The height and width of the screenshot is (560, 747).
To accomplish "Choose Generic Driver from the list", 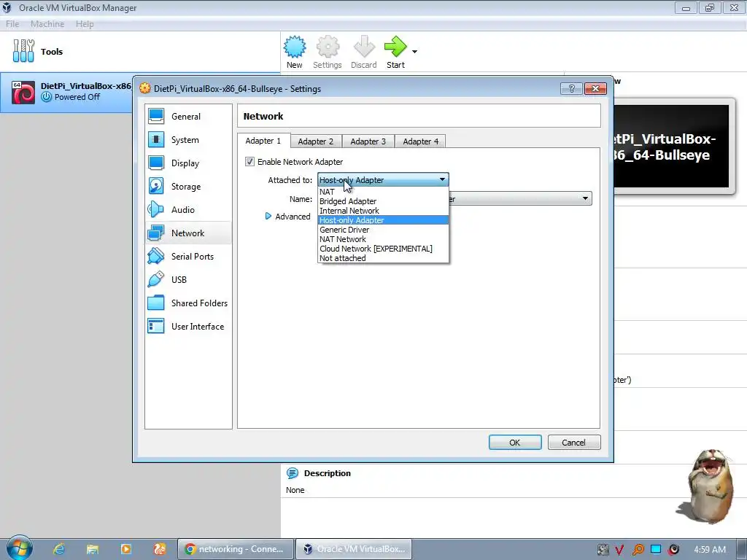I will (x=383, y=230).
